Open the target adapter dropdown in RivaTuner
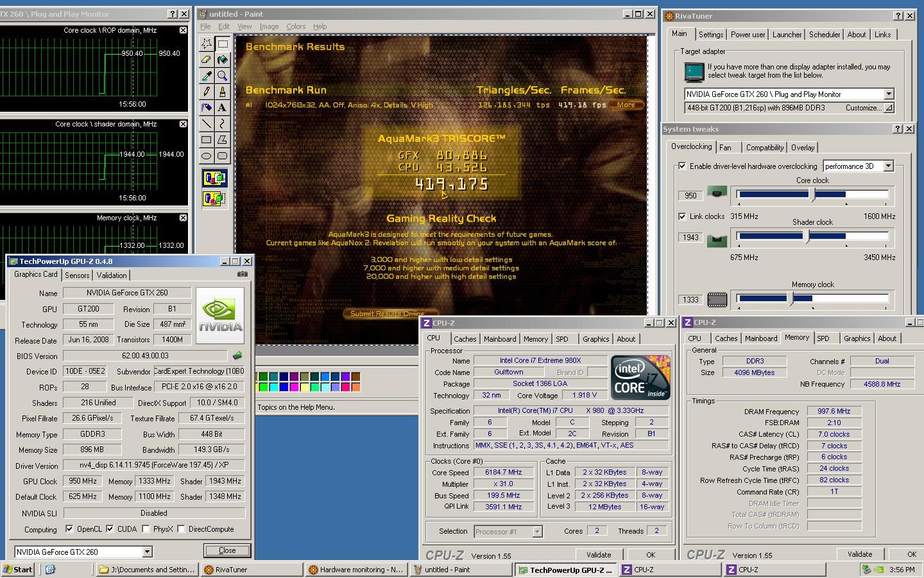The width and height of the screenshot is (924, 578). (889, 94)
